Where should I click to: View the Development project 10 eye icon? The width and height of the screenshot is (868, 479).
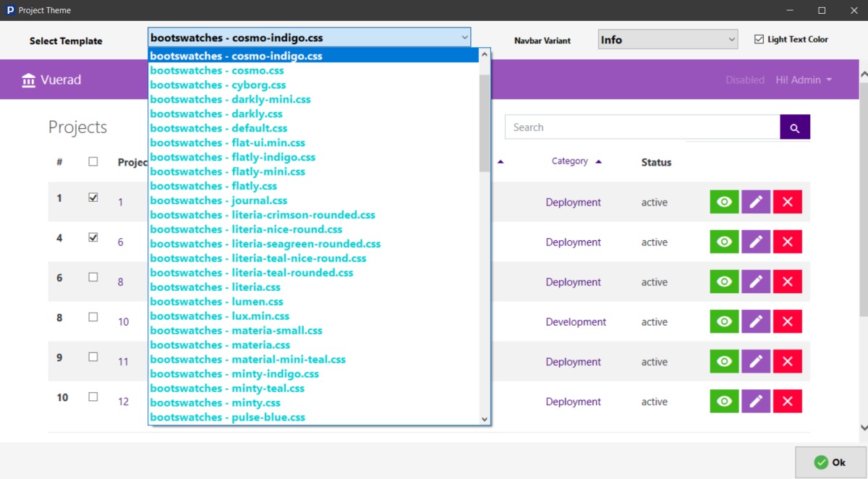[725, 321]
